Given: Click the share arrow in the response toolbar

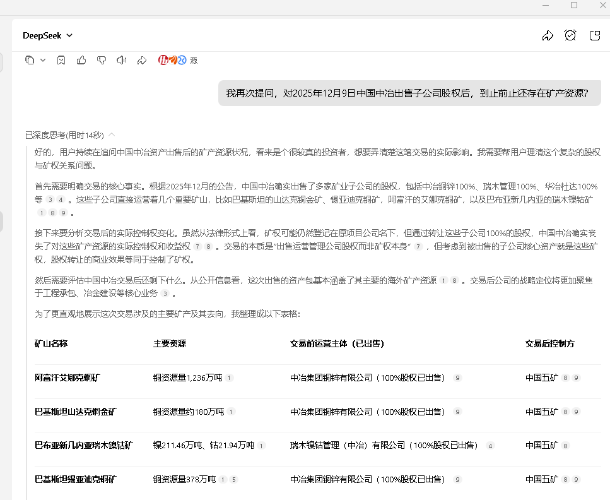Looking at the screenshot, I should click(x=142, y=60).
